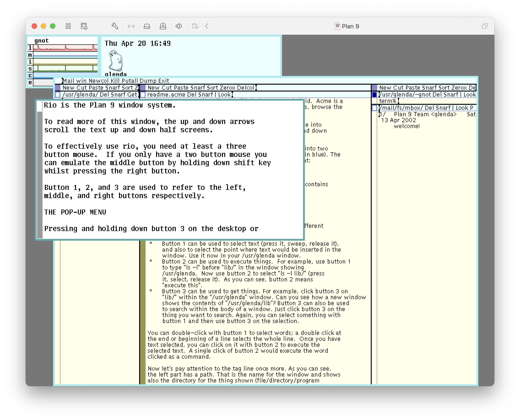Click Sort in the left column tag

[127, 88]
